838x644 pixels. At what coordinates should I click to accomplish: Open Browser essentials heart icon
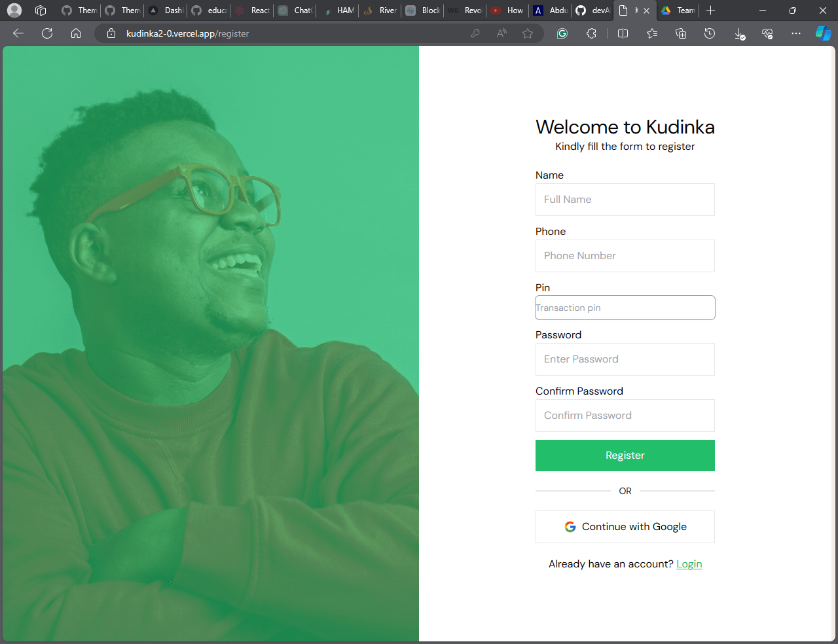tap(767, 33)
